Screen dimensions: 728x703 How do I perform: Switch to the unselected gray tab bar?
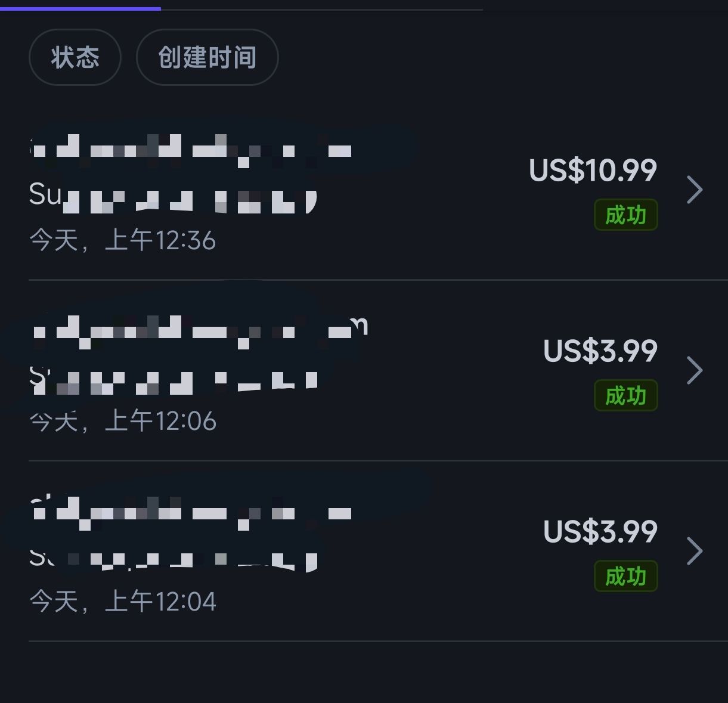click(322, 10)
